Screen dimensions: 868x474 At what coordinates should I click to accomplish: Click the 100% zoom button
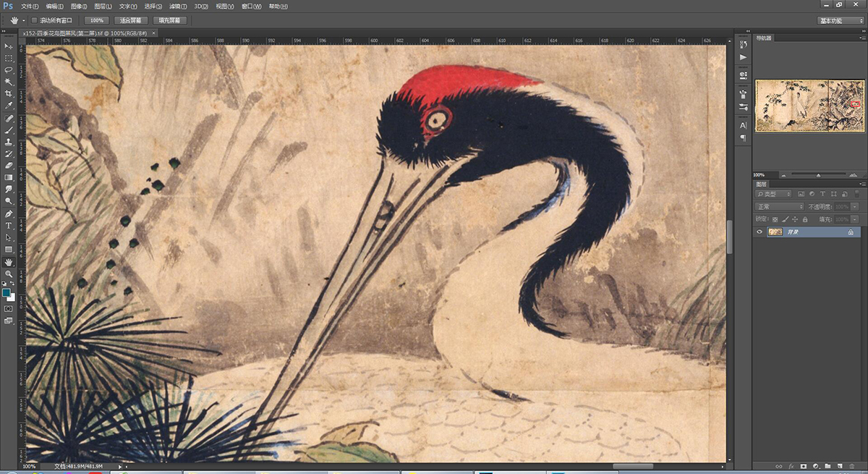pos(96,20)
